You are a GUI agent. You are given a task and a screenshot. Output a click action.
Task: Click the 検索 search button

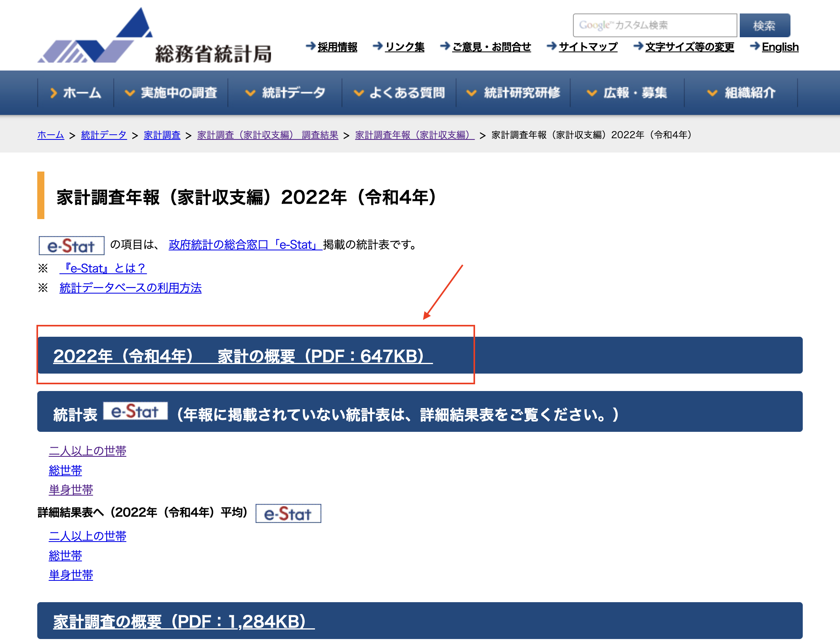765,25
